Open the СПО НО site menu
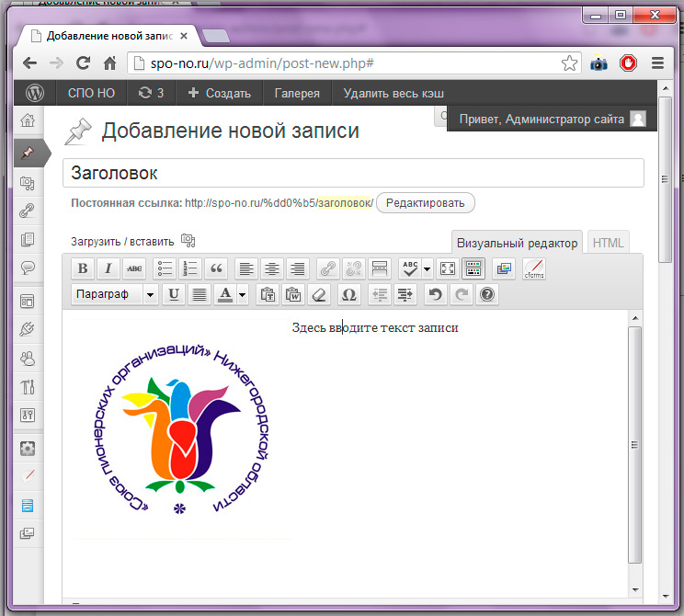Image resolution: width=684 pixels, height=616 pixels. [91, 93]
